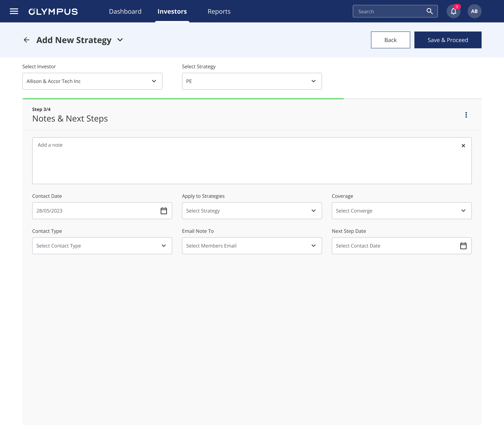Expand the Apply to Strategies dropdown

pyautogui.click(x=252, y=211)
